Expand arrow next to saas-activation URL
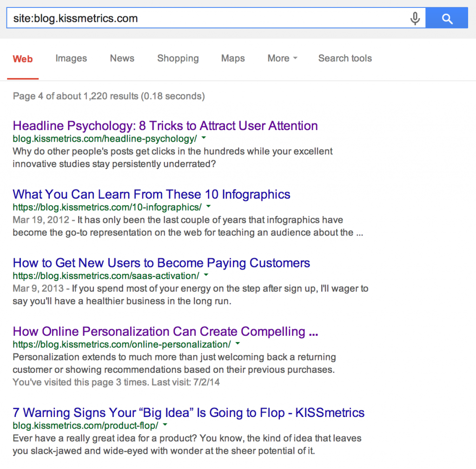The width and height of the screenshot is (476, 469). 206,275
